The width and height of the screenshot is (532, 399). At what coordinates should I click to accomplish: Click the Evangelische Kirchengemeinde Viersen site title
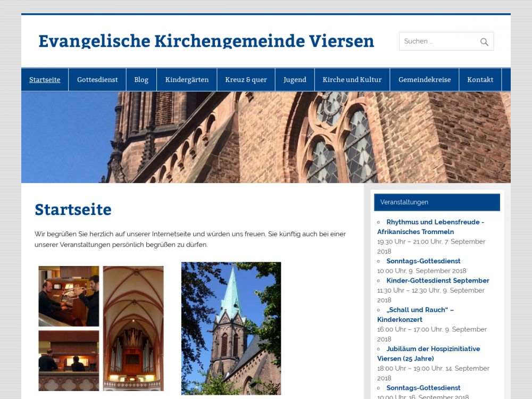point(206,41)
